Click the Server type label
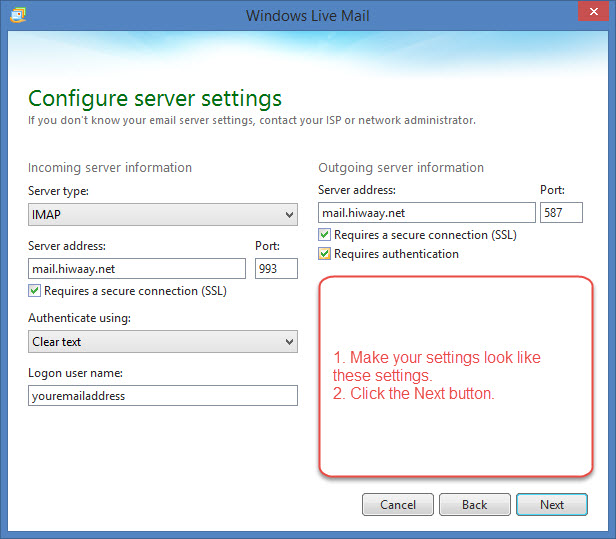 (58, 191)
